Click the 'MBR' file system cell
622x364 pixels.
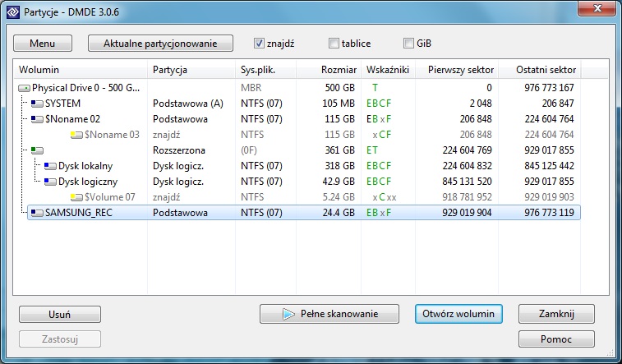click(251, 88)
